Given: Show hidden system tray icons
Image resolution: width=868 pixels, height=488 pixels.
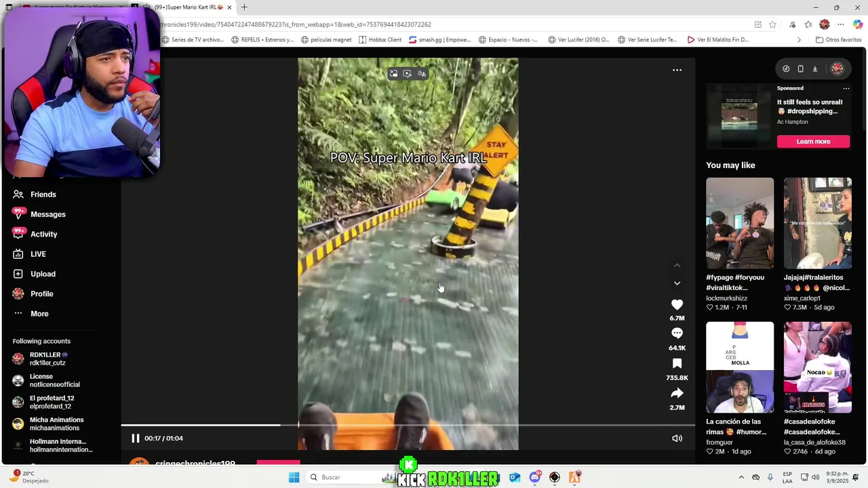Looking at the screenshot, I should click(741, 477).
